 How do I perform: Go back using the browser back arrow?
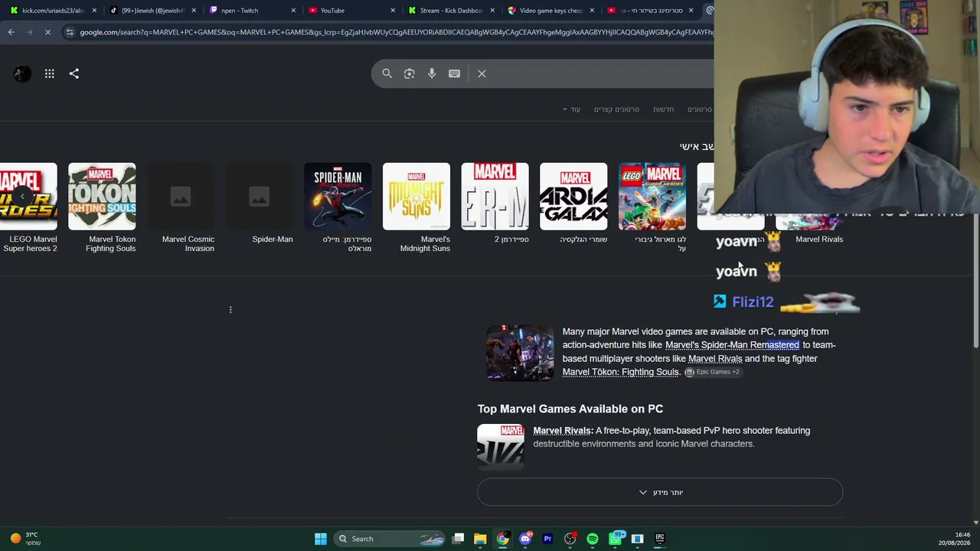[x=11, y=32]
